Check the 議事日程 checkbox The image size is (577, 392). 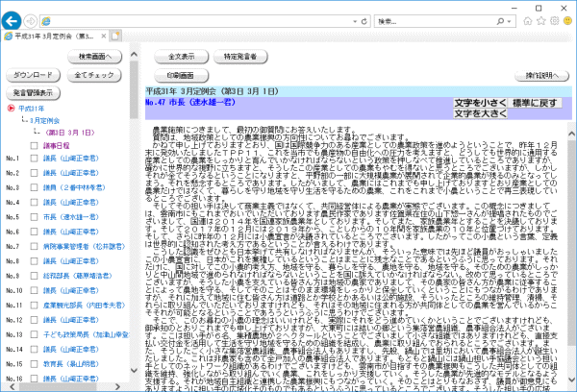tap(35, 146)
